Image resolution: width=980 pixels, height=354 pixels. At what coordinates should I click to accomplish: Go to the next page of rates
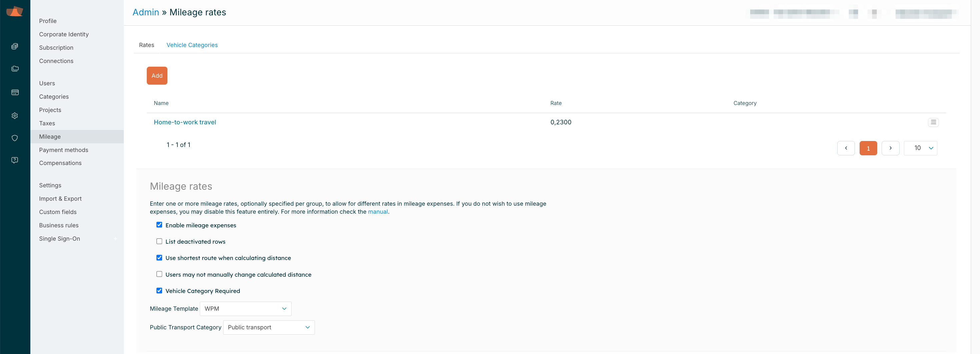click(x=890, y=148)
